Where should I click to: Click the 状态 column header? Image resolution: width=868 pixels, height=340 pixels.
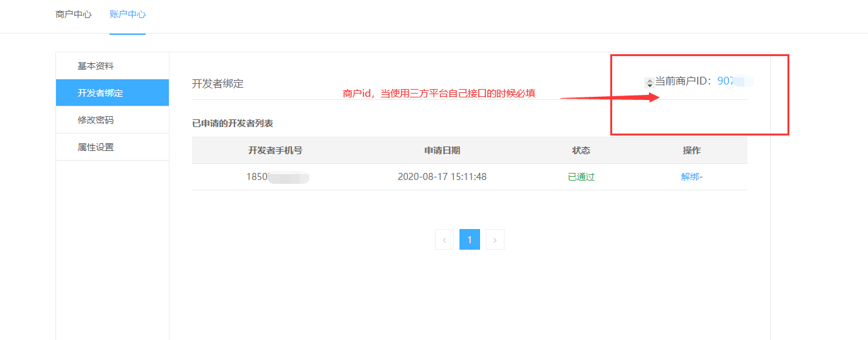pos(581,150)
